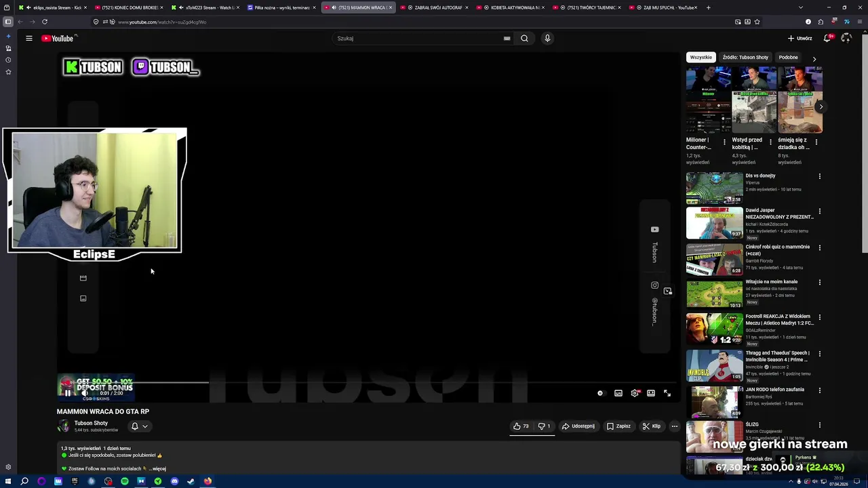The image size is (868, 488).
Task: Open options for the Cinkrof quiz video
Action: click(819, 248)
